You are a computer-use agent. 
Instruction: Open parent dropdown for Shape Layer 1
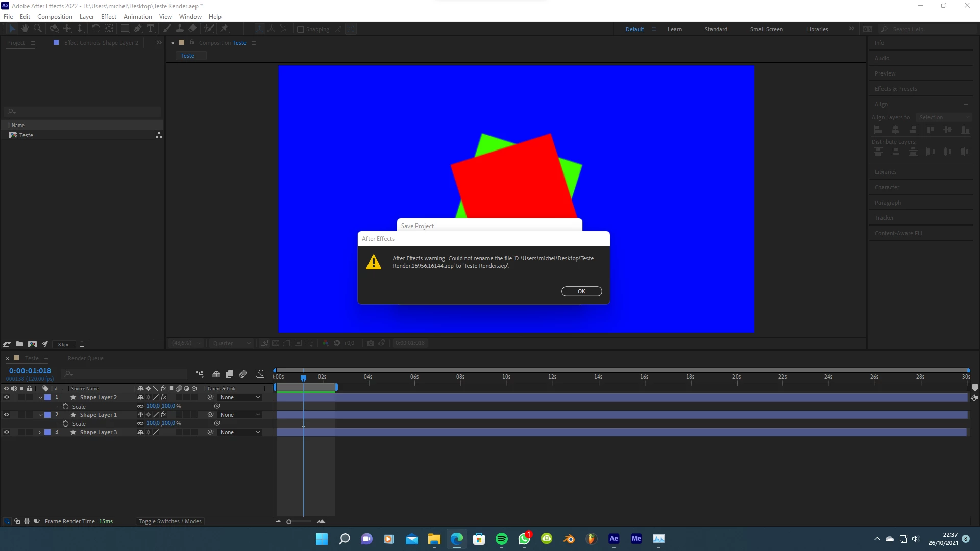pyautogui.click(x=240, y=415)
